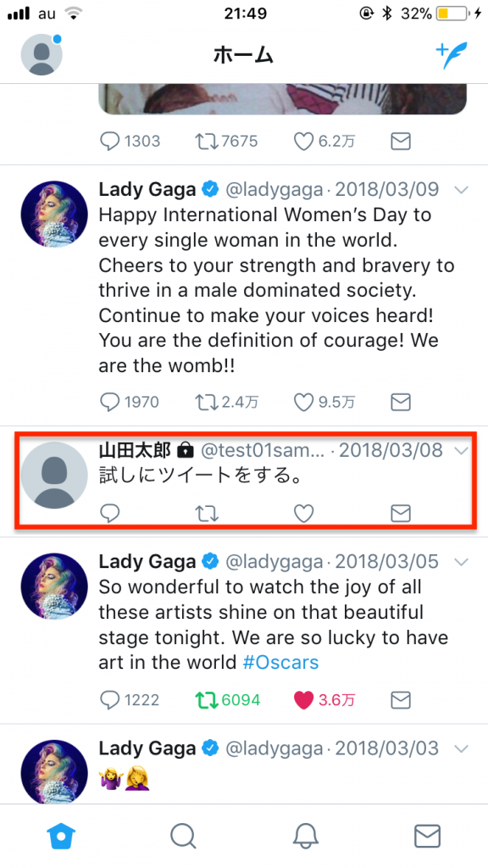Expand options chevron on 2018/03/09 tweet
Screen dimensions: 488x868
click(461, 190)
